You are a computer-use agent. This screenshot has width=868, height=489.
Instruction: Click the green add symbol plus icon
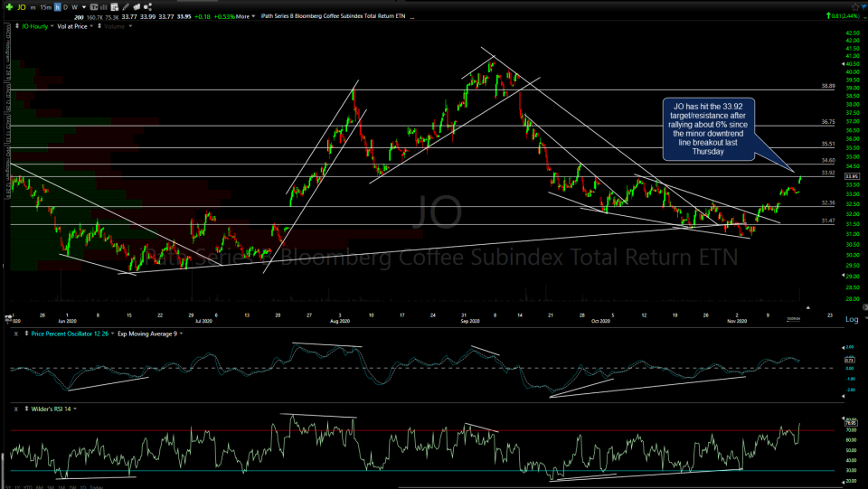pyautogui.click(x=7, y=7)
